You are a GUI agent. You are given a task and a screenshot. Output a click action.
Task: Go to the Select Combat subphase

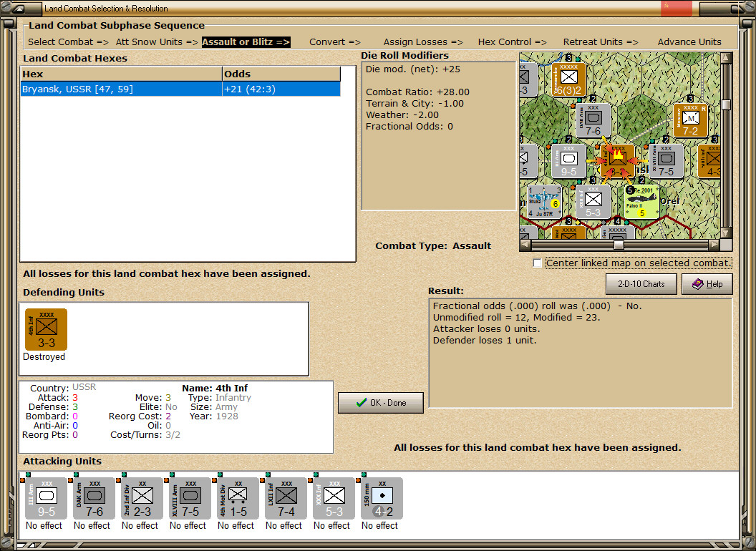tap(68, 42)
